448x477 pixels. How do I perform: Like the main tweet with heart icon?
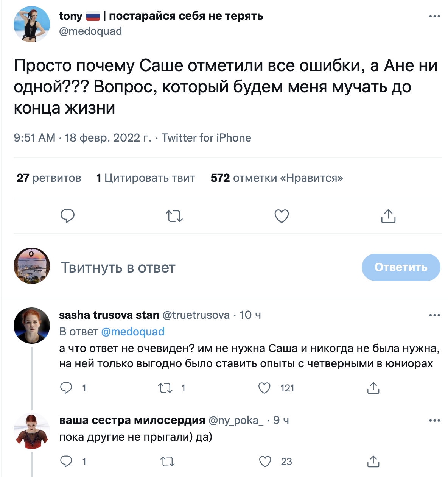point(282,216)
